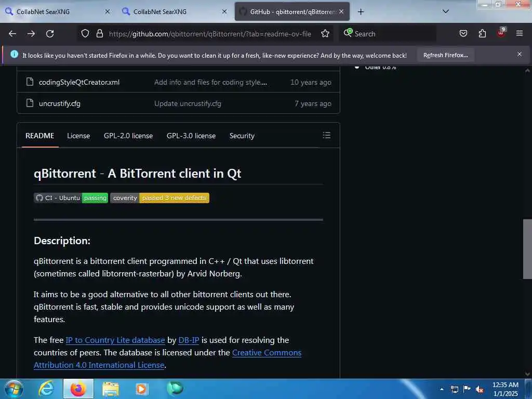Open IP to Country Lite database link
The image size is (532, 399).
click(115, 340)
